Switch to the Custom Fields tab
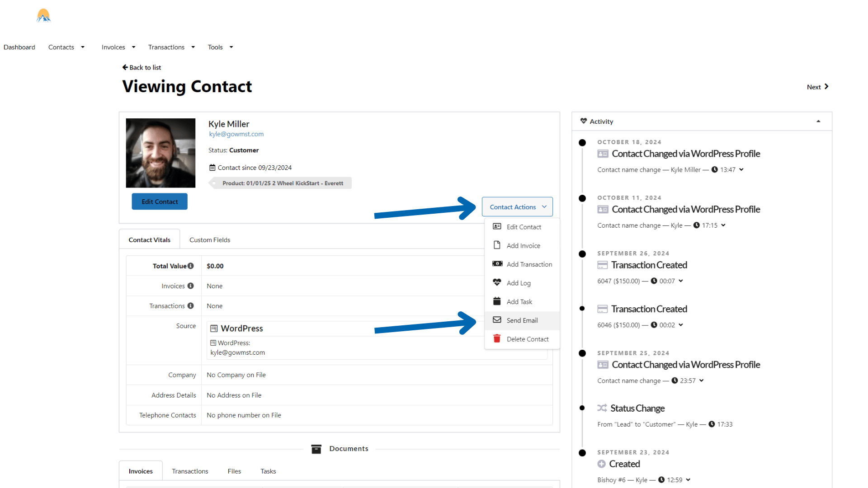Viewport: 868px width, 488px height. pyautogui.click(x=210, y=239)
